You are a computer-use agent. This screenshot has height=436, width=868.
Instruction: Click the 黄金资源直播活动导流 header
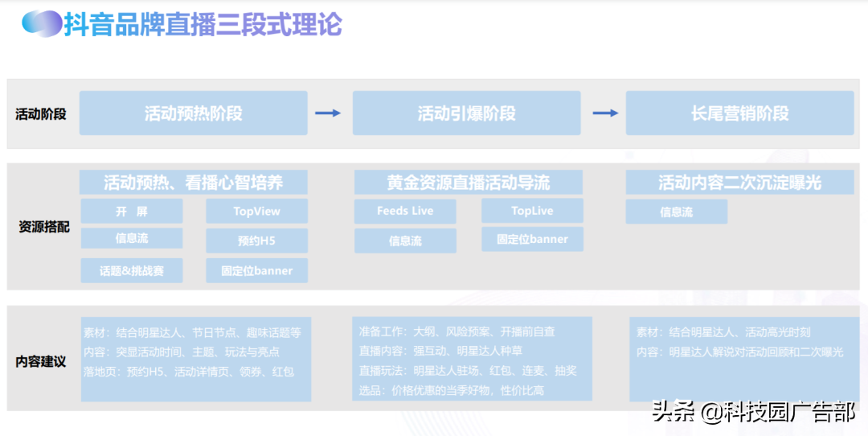coord(468,183)
